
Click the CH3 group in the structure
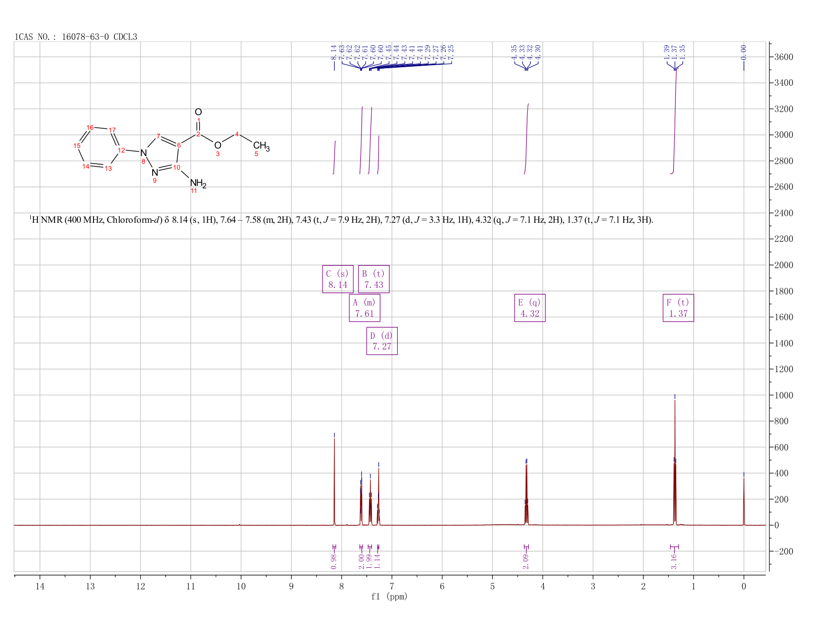(x=261, y=147)
